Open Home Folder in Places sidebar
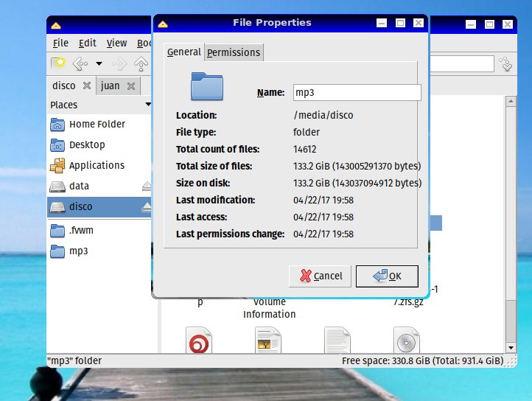 click(x=97, y=125)
